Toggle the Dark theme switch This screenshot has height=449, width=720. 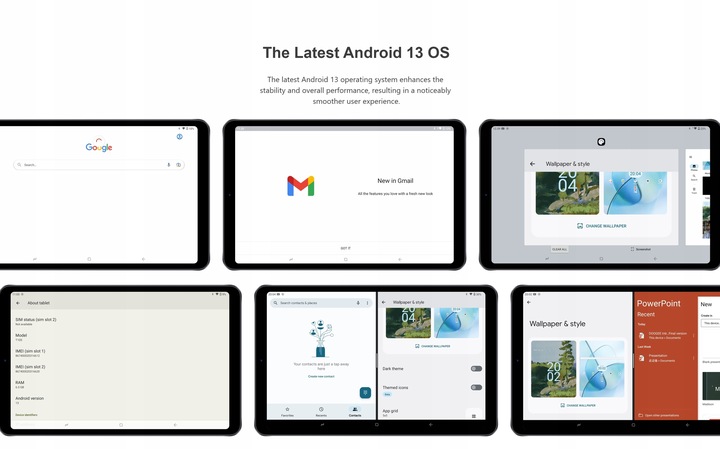pos(476,369)
